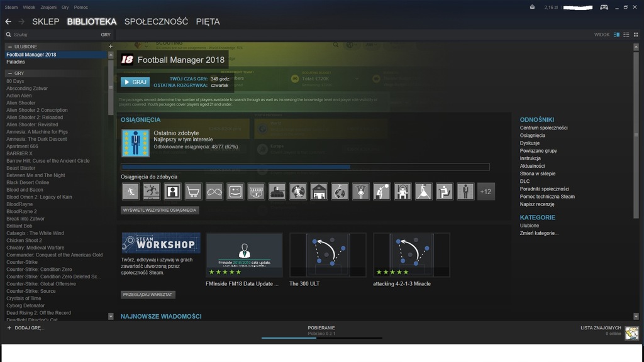
Task: Click the main page scroll-down arrow
Action: click(x=636, y=317)
